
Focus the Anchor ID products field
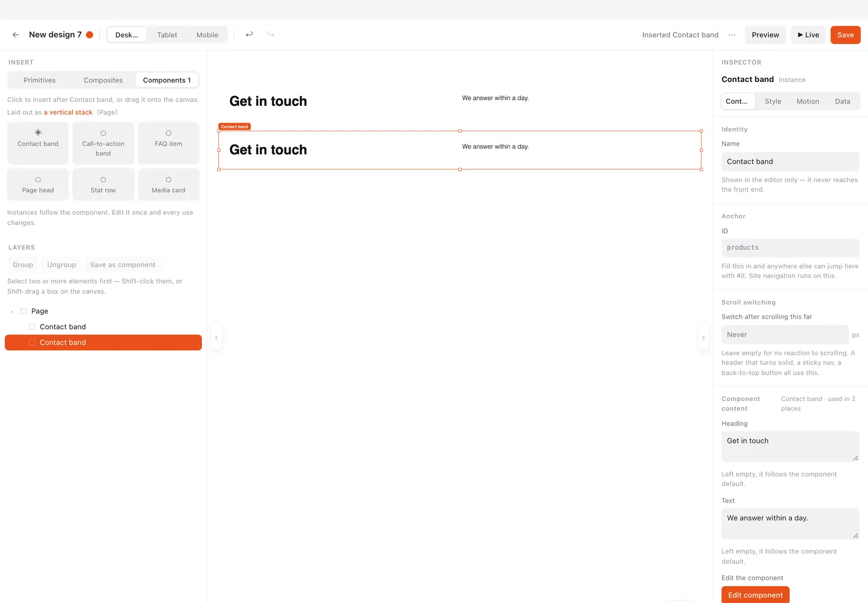coord(790,247)
